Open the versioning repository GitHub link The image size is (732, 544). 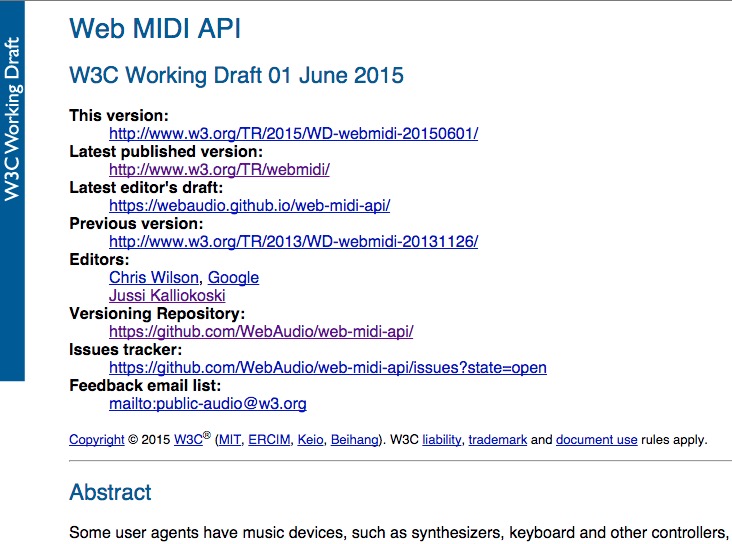click(x=261, y=332)
